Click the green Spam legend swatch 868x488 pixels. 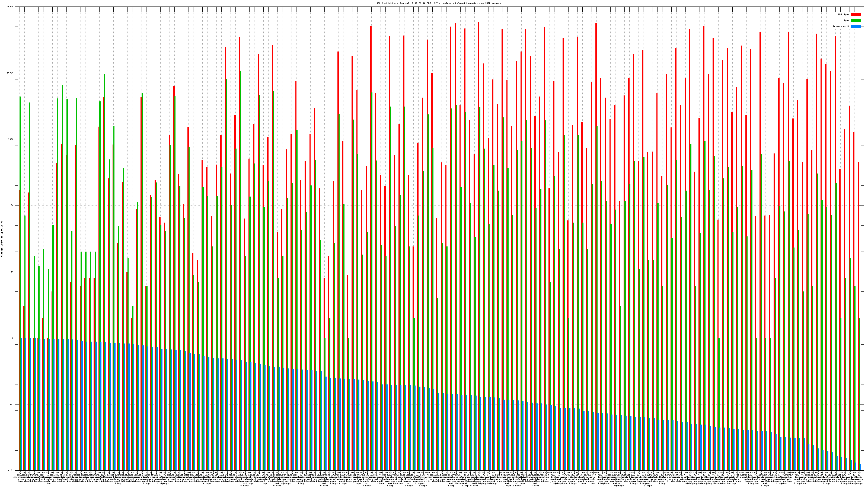coord(856,21)
